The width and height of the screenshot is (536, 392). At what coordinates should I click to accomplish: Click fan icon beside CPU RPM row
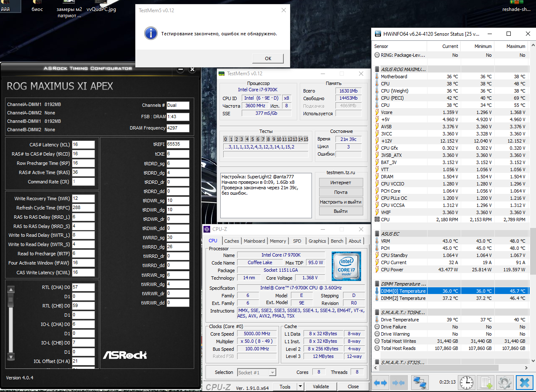coord(377,220)
